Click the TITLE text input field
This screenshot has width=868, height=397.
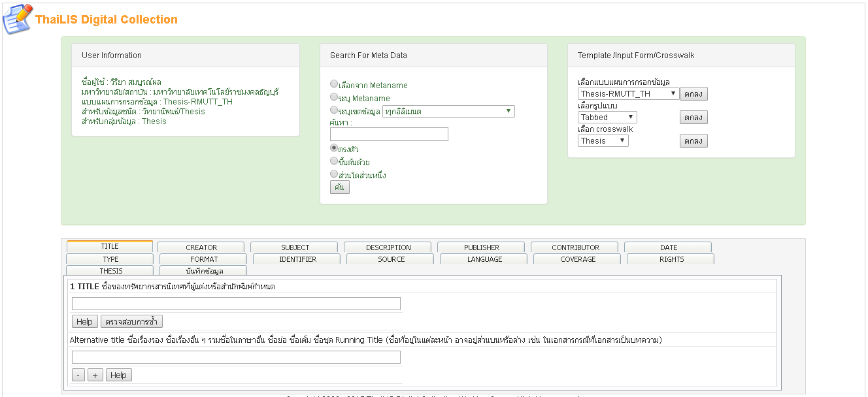pyautogui.click(x=236, y=304)
